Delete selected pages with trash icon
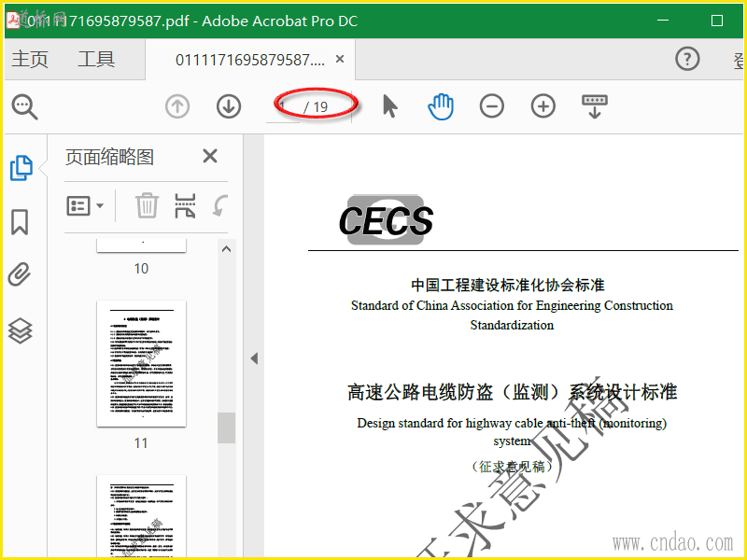Viewport: 747px width, 560px height. (x=147, y=205)
